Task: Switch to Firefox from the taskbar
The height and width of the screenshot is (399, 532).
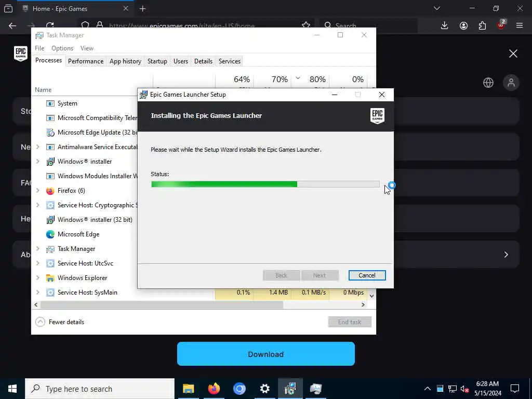Action: (214, 389)
